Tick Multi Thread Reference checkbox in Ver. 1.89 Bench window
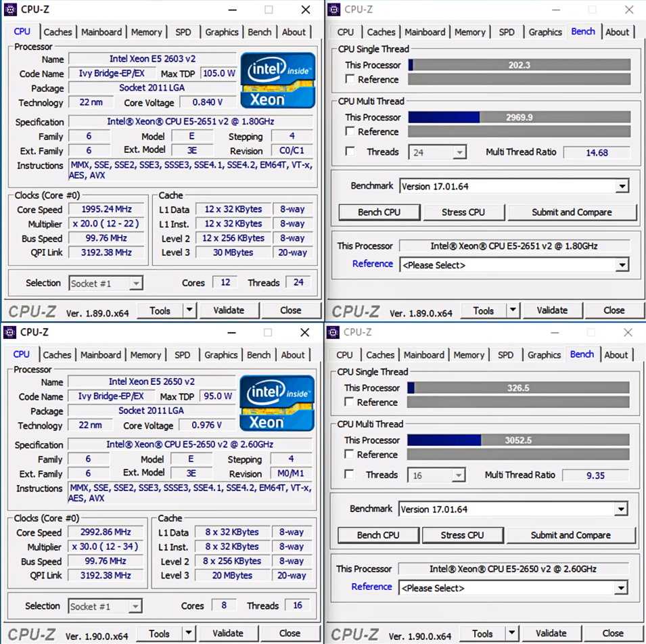646x644 pixels. click(x=350, y=131)
